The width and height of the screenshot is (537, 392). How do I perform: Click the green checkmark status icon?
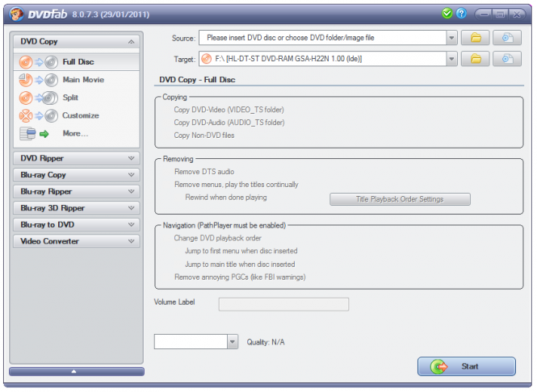[x=447, y=14]
